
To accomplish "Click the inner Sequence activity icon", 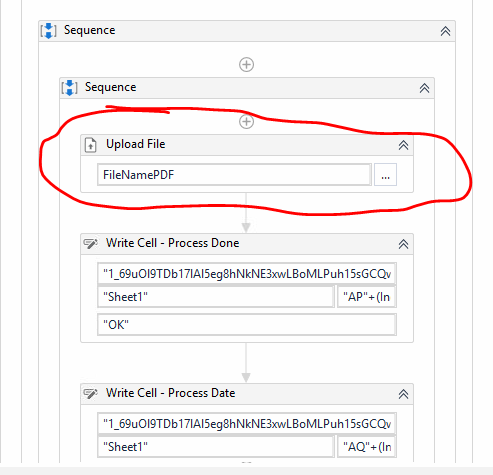I will pos(70,88).
